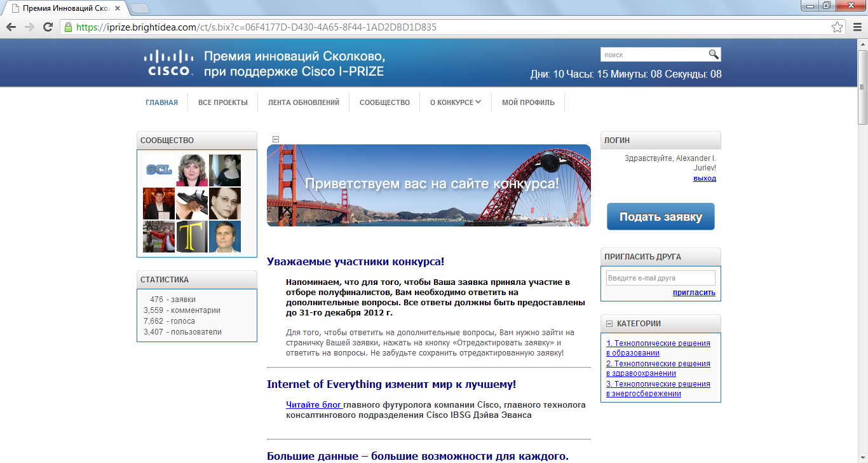Click the Здравствуйте, Alexander I. Juriev! greeting

tap(670, 163)
